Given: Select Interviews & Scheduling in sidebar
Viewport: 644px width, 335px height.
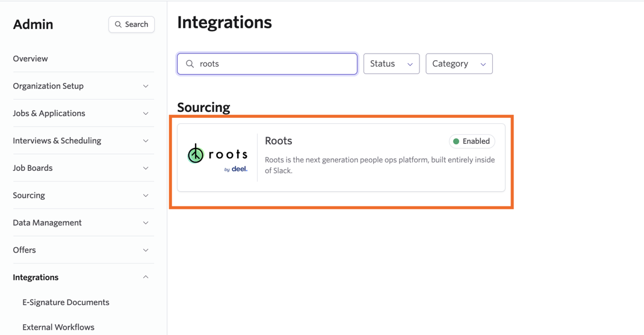Looking at the screenshot, I should click(x=57, y=141).
